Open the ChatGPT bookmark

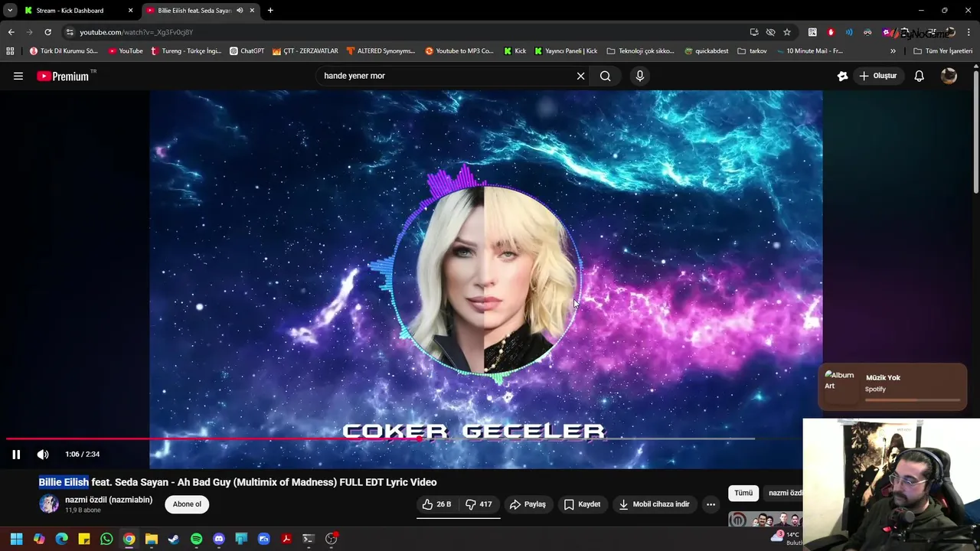pos(247,51)
